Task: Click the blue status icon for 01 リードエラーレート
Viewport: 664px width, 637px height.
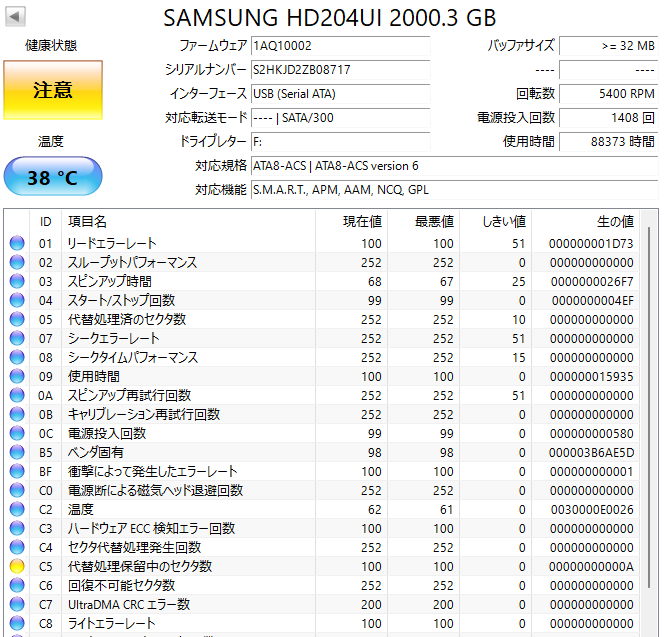Action: pos(17,243)
